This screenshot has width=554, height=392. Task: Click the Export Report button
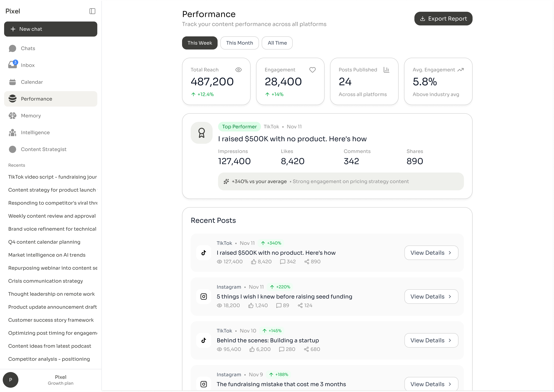443,18
